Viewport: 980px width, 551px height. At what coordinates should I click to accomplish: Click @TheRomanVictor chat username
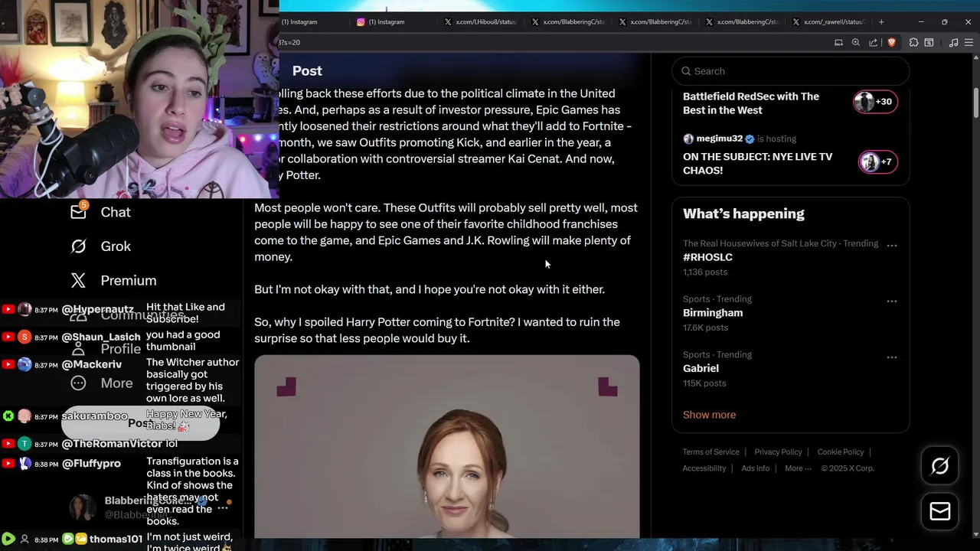[x=112, y=444]
